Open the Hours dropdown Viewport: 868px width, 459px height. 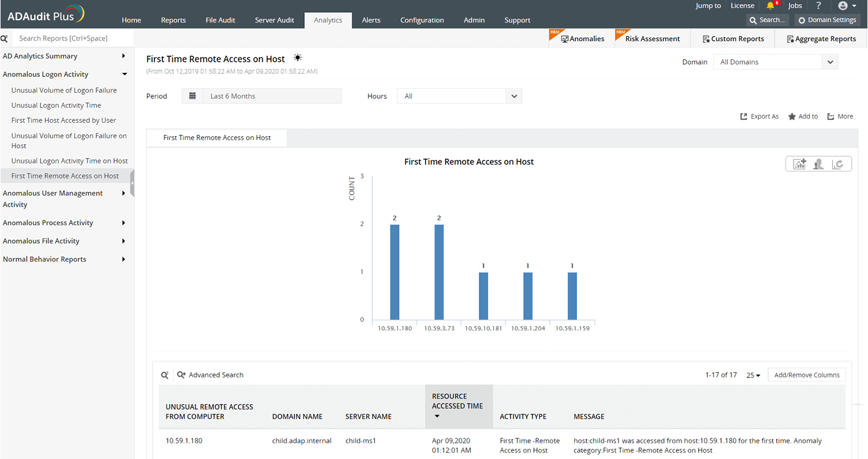coord(513,96)
